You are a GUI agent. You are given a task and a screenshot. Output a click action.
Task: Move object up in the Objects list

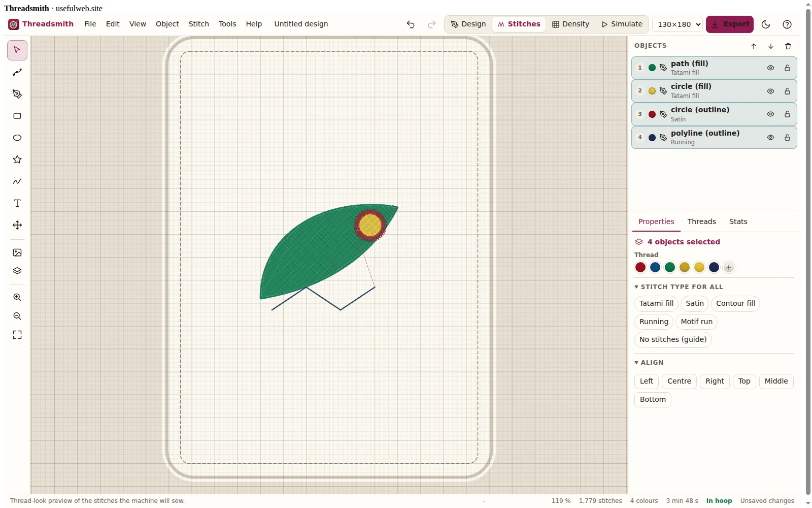pos(754,46)
